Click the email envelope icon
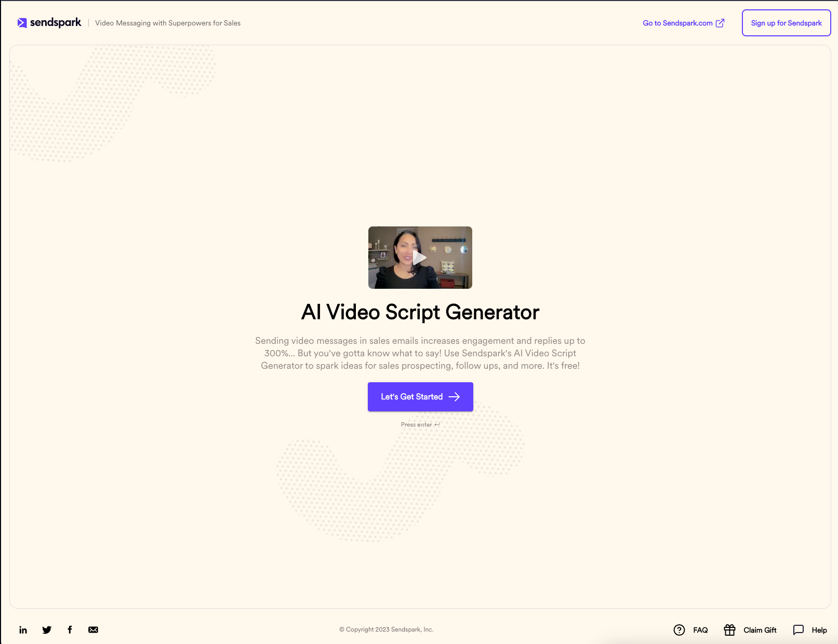This screenshot has width=838, height=644. coord(93,629)
